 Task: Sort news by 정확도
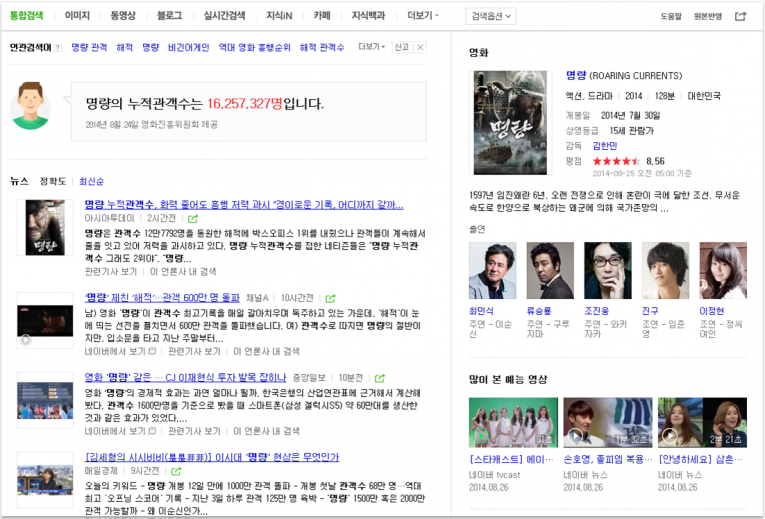pyautogui.click(x=53, y=181)
